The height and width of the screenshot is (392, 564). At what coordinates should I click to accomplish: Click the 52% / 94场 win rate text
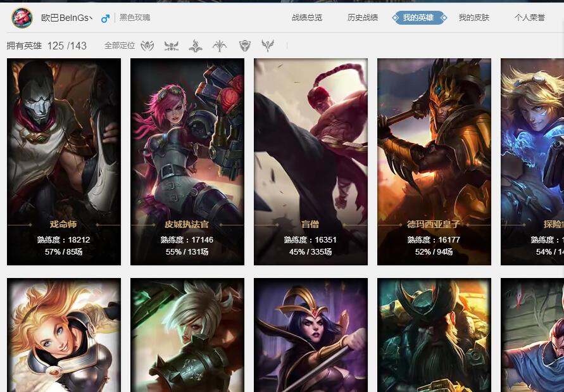[434, 252]
